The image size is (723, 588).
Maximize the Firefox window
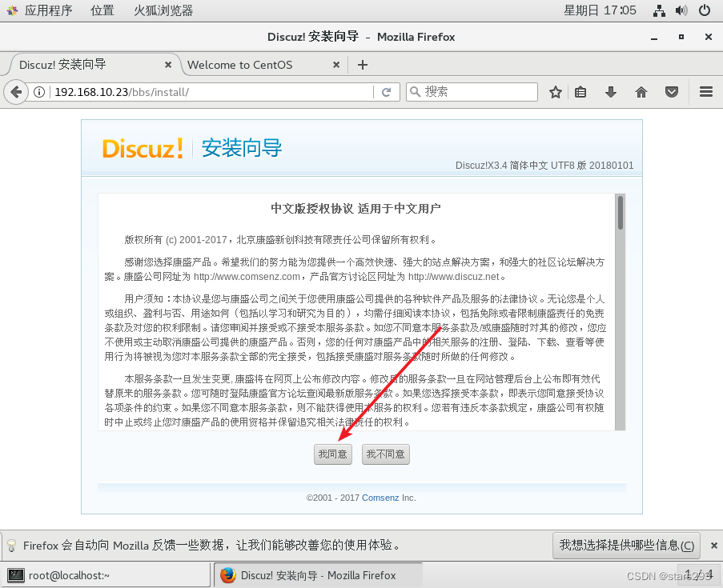[681, 37]
